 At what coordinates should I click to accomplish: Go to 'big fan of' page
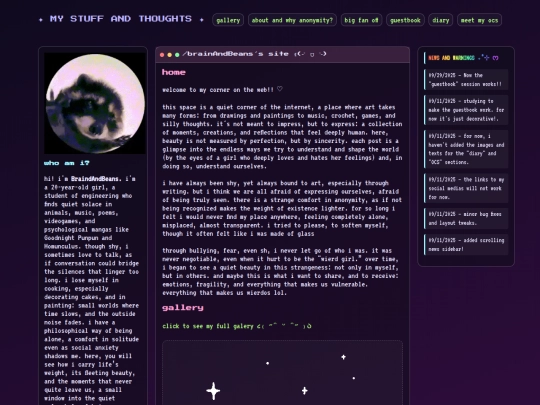coord(361,20)
